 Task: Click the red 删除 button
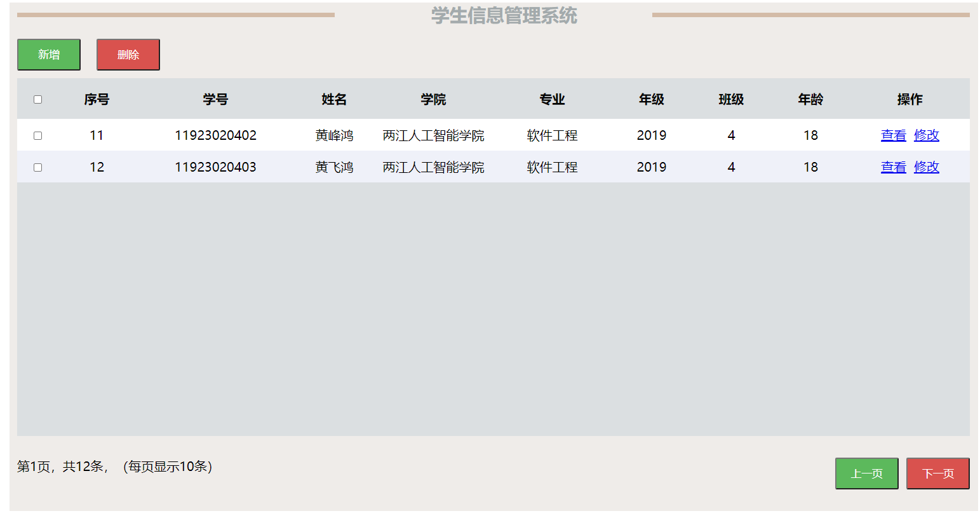[128, 54]
